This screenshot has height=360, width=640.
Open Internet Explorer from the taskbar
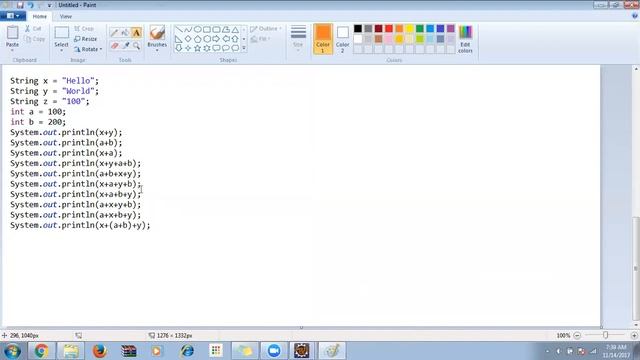click(187, 351)
